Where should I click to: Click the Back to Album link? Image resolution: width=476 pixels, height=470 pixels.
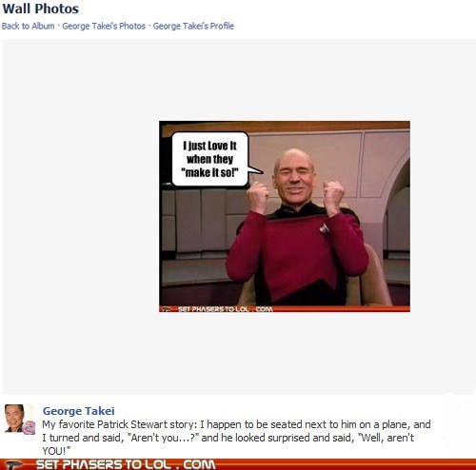tap(28, 26)
